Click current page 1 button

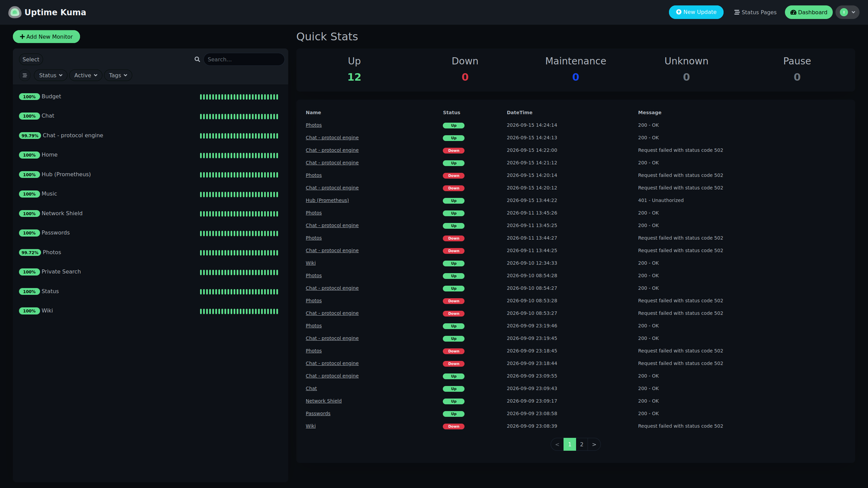(x=570, y=445)
